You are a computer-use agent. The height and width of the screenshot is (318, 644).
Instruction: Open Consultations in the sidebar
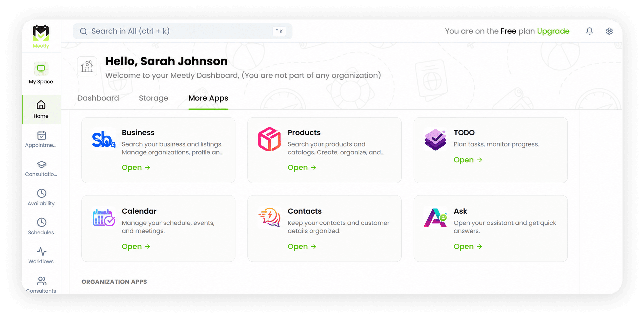tap(41, 168)
